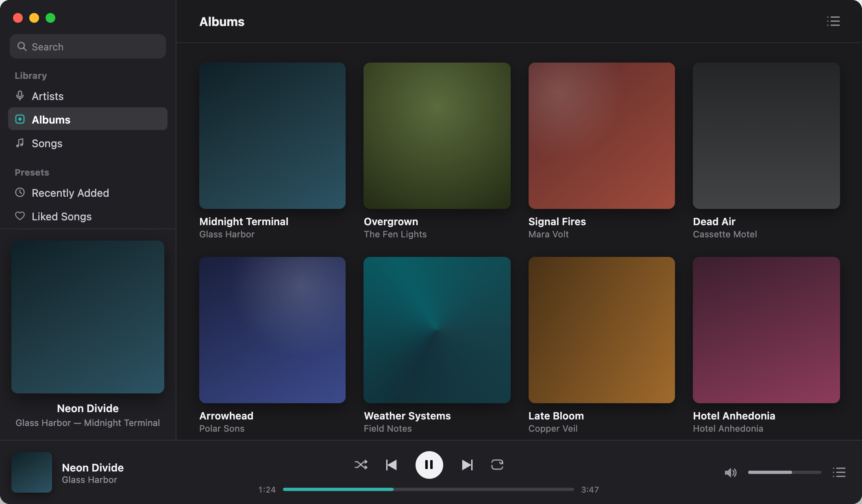The image size is (862, 504).
Task: Click the Artists microphone icon
Action: 20,96
